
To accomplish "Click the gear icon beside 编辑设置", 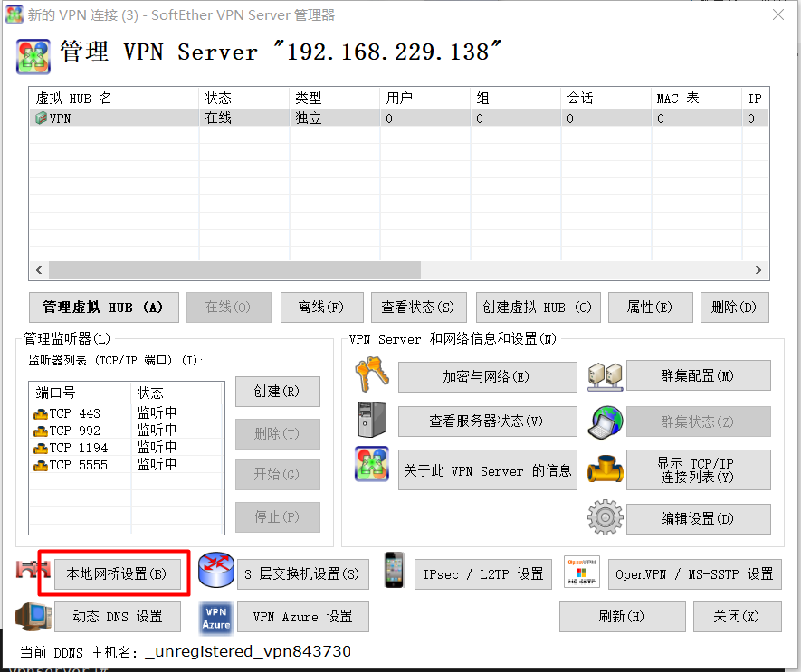I will [x=606, y=517].
